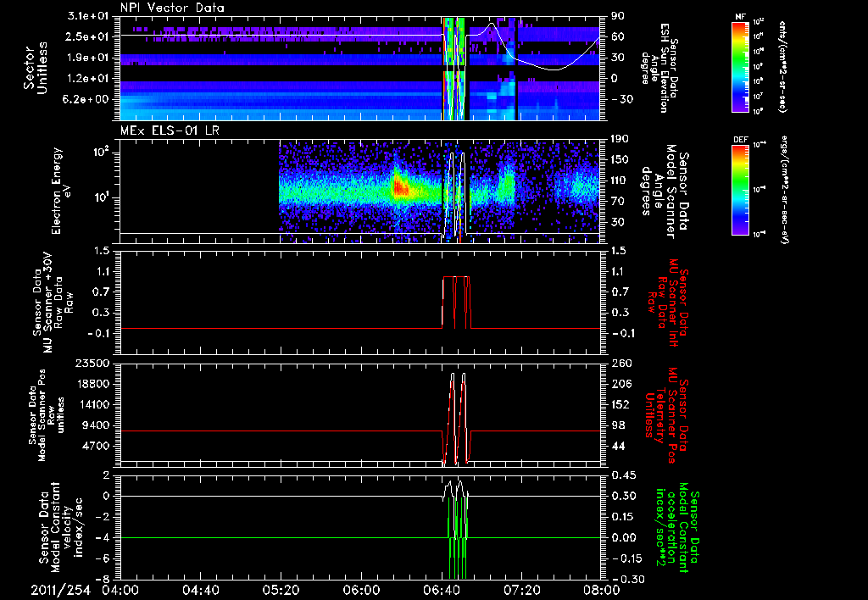This screenshot has height=600, width=868.
Task: Click the '18800' scanner position tick value
Action: click(x=92, y=384)
